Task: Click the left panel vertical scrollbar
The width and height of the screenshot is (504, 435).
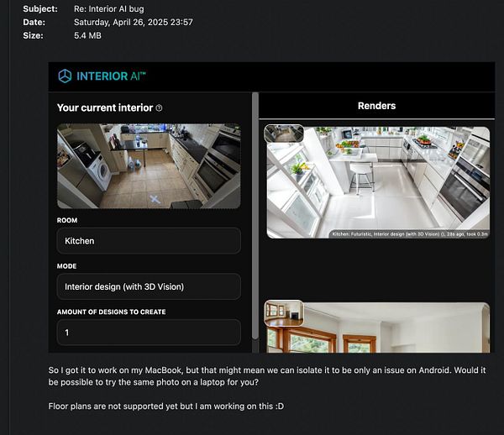Action: 255,215
